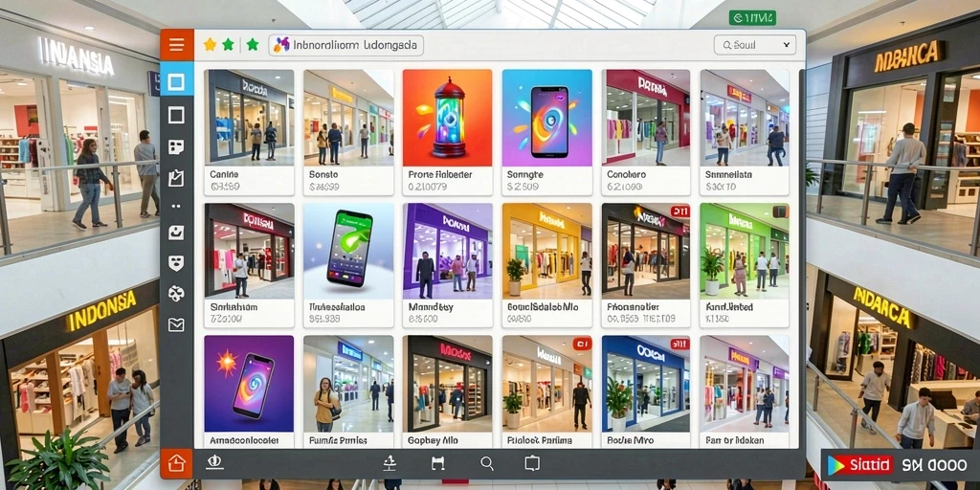Open the clipboard checkmark sidebar icon
The width and height of the screenshot is (980, 490).
pyautogui.click(x=177, y=177)
